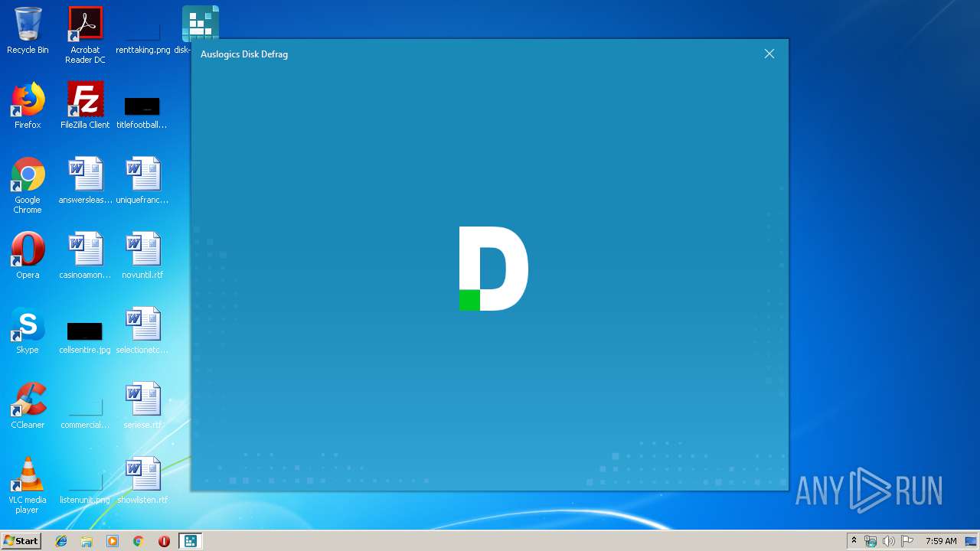The width and height of the screenshot is (980, 551).
Task: Open Windows Explorer folder in taskbar
Action: (x=87, y=541)
